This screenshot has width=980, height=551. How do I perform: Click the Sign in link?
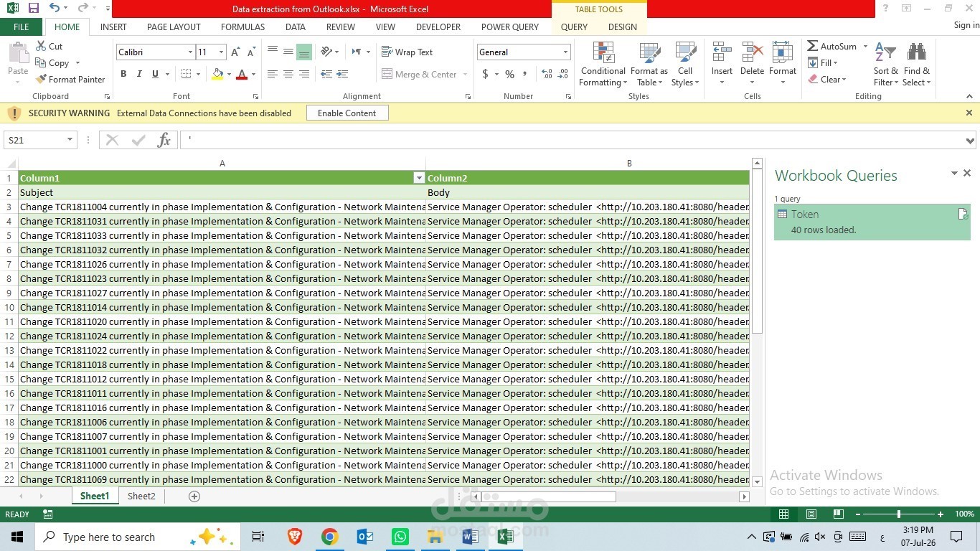click(966, 25)
